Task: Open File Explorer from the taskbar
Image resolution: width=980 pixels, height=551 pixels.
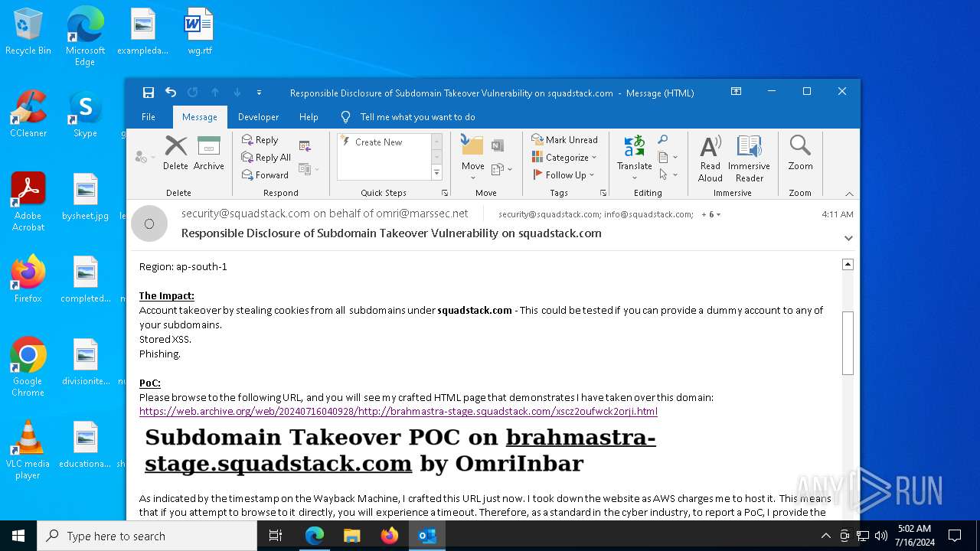Action: (x=351, y=536)
